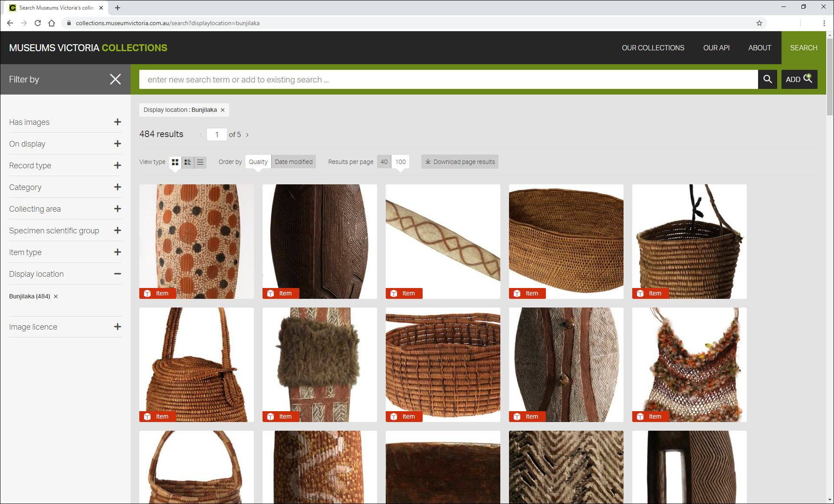Click Download page results button
Screen dimensions: 834x504
tap(460, 162)
